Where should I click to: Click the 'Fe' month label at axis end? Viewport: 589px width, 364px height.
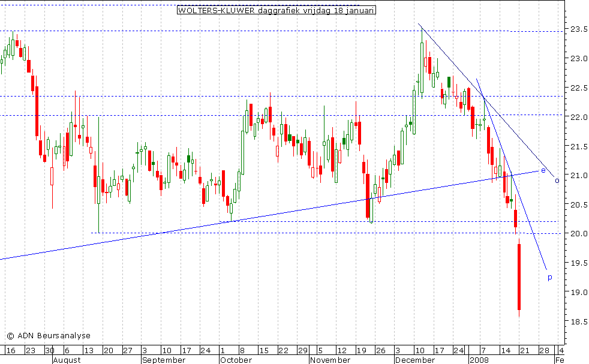[559, 360]
